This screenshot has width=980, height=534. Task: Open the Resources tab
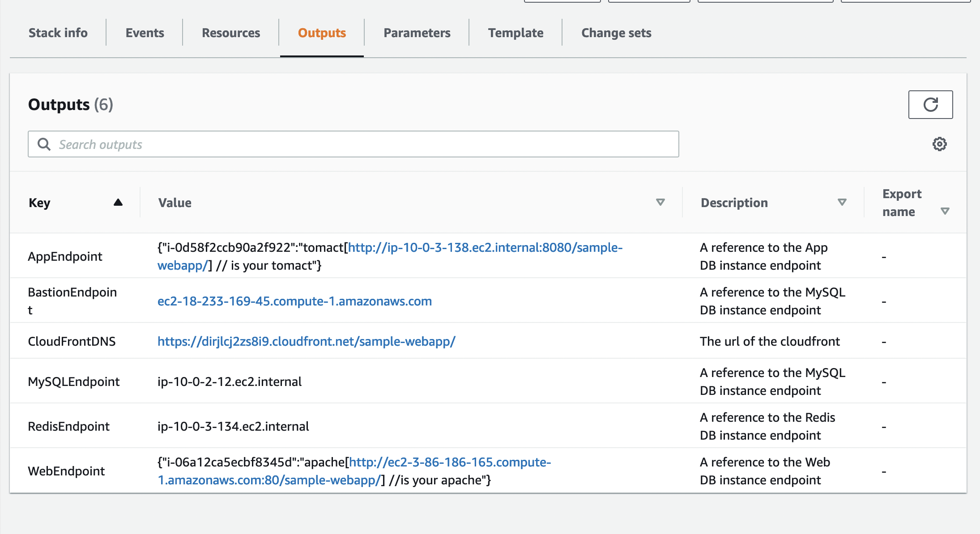(x=231, y=33)
